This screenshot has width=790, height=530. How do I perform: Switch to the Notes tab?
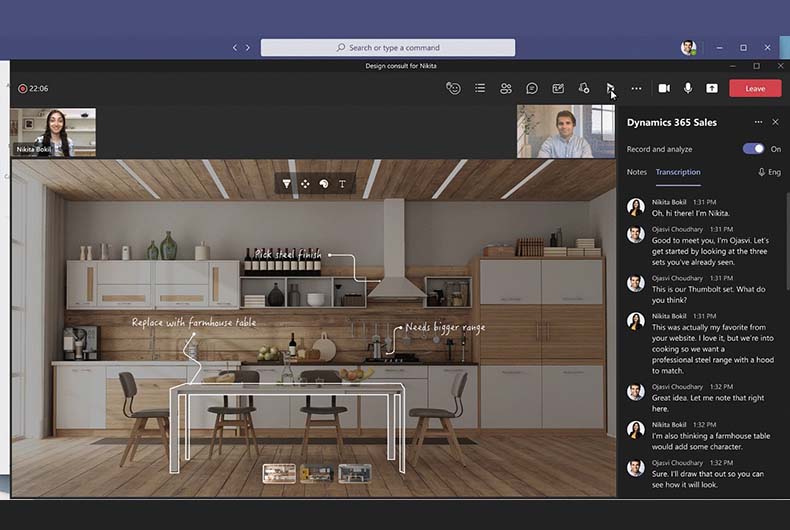click(x=636, y=172)
